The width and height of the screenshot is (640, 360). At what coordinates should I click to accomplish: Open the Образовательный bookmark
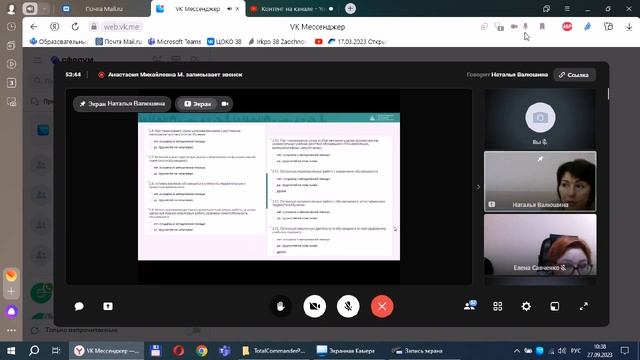click(x=59, y=41)
